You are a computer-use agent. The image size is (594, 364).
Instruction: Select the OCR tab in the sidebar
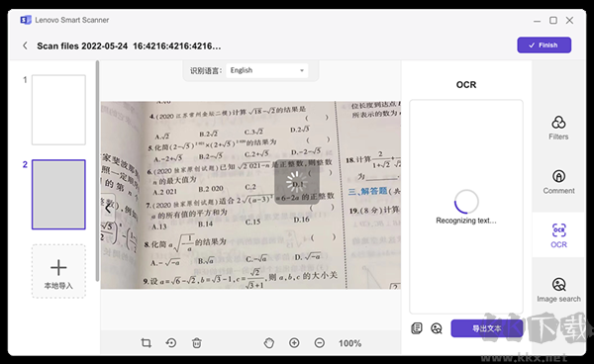pos(558,235)
